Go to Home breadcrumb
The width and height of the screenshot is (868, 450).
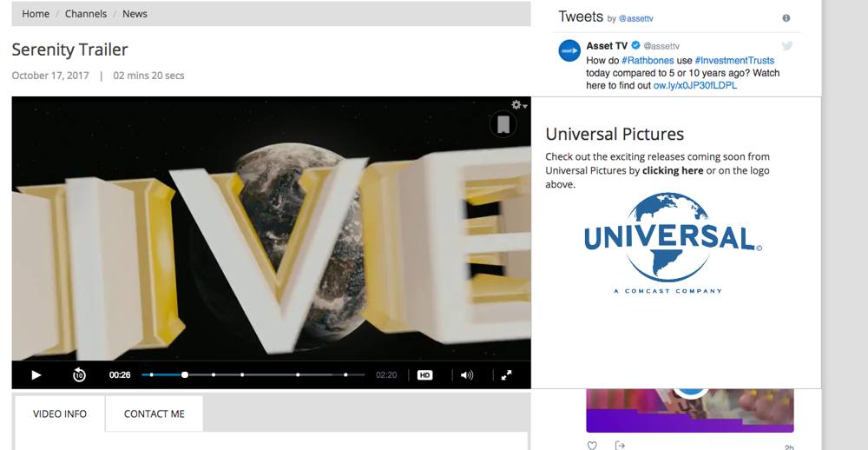pyautogui.click(x=36, y=14)
